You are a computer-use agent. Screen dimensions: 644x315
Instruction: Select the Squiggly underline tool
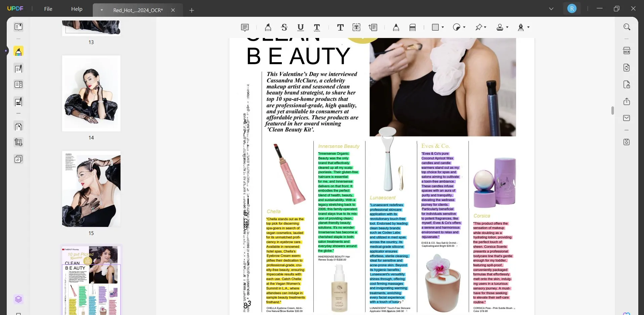(x=317, y=28)
